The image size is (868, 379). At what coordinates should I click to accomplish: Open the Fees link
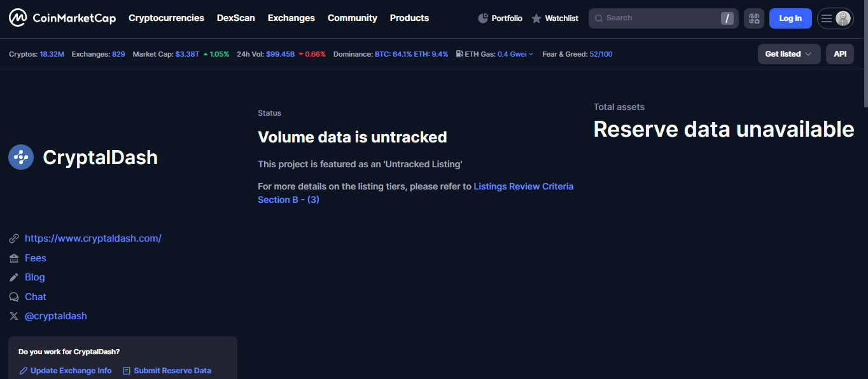coord(36,258)
